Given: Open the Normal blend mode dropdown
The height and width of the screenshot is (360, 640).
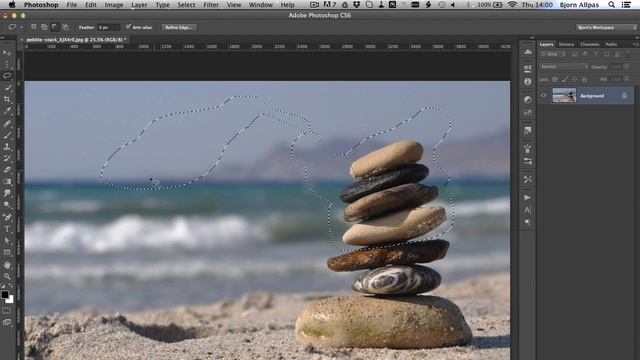Looking at the screenshot, I should [564, 67].
